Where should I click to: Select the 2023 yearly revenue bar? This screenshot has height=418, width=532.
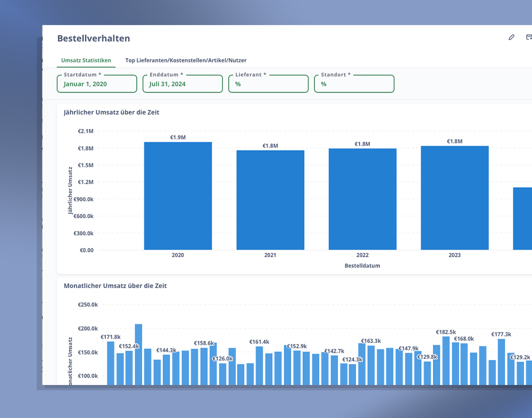454,198
